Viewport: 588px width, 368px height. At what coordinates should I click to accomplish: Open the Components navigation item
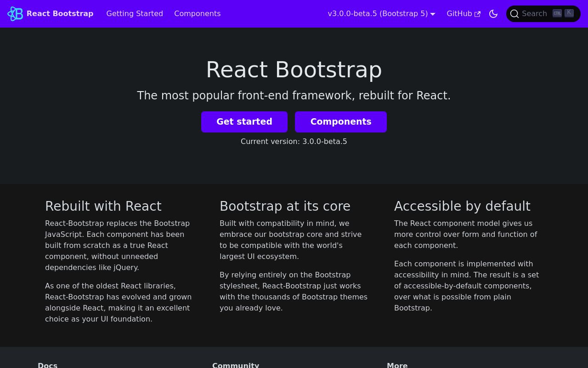(x=197, y=14)
